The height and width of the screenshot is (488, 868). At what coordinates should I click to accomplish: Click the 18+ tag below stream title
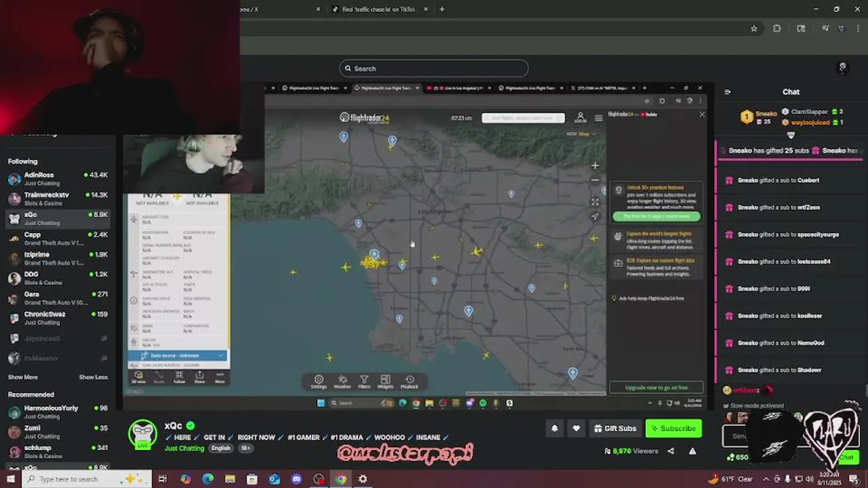pos(245,448)
